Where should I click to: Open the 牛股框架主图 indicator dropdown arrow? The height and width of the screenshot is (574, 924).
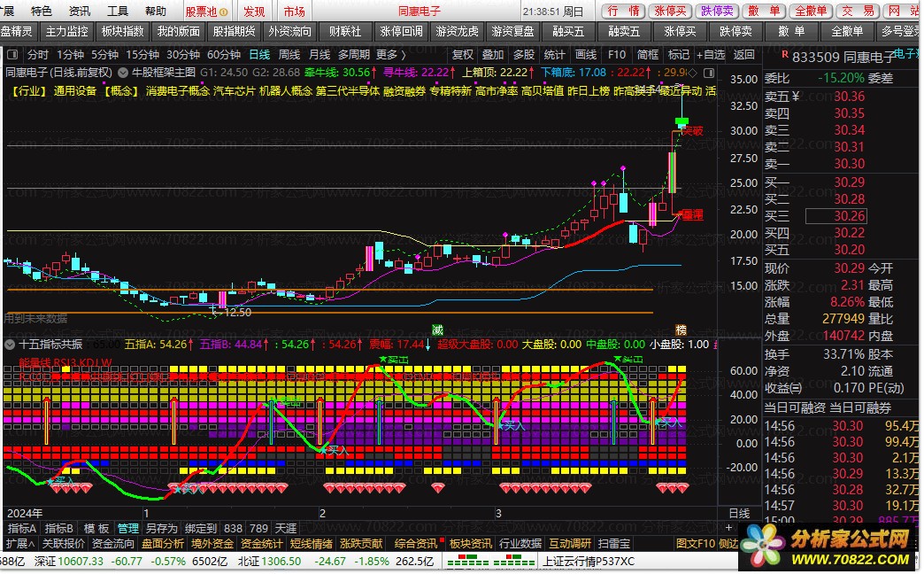coord(123,73)
